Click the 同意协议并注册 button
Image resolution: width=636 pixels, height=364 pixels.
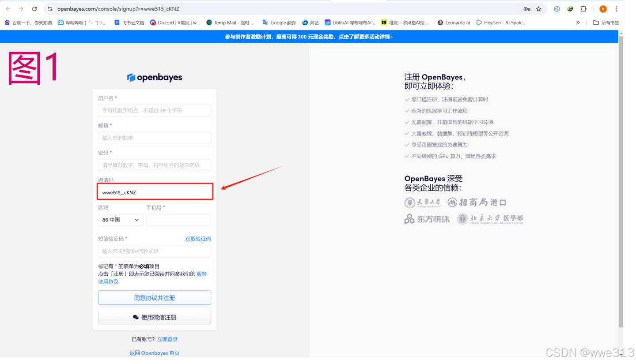tap(154, 297)
